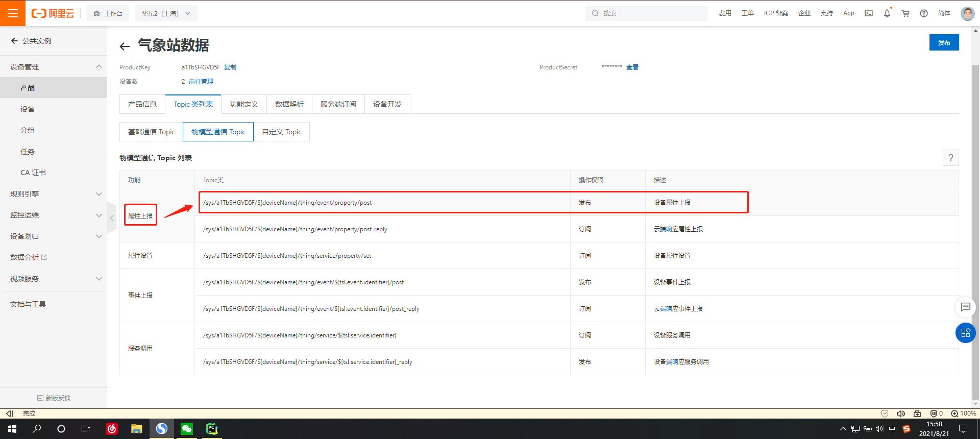Open the orange hamburger menu

pos(13,13)
